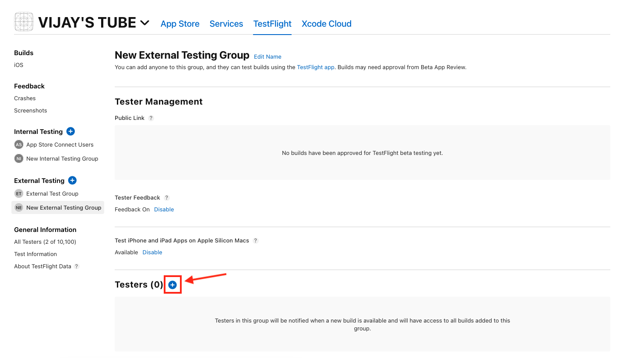Screen dimensions: 644x358
Task: Click the NE avatar badge
Action: [x=19, y=207]
